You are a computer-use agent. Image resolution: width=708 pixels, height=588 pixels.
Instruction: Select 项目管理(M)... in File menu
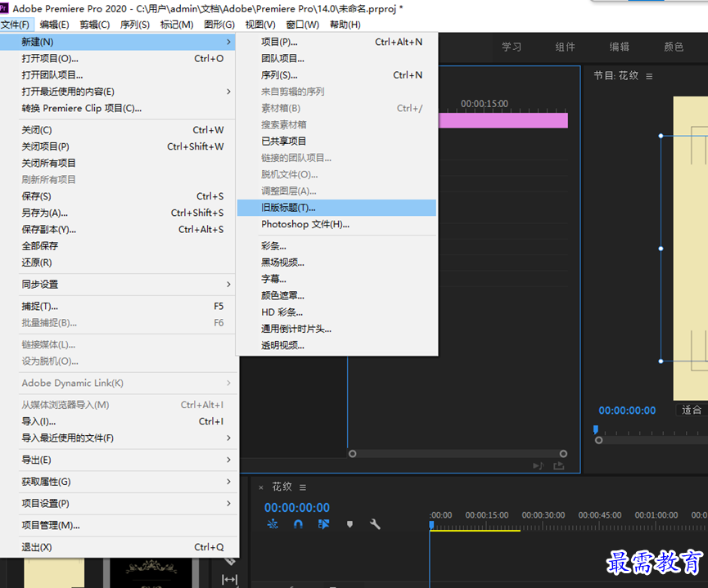[x=118, y=525]
